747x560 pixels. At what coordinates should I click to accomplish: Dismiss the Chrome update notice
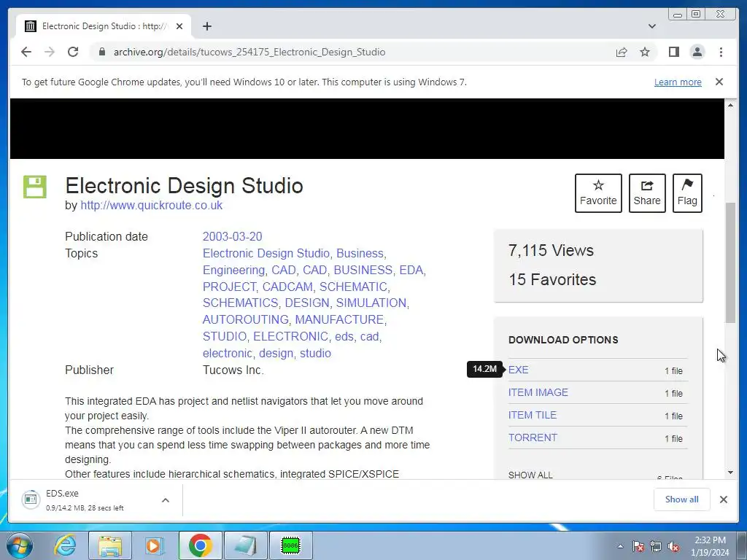(x=719, y=82)
